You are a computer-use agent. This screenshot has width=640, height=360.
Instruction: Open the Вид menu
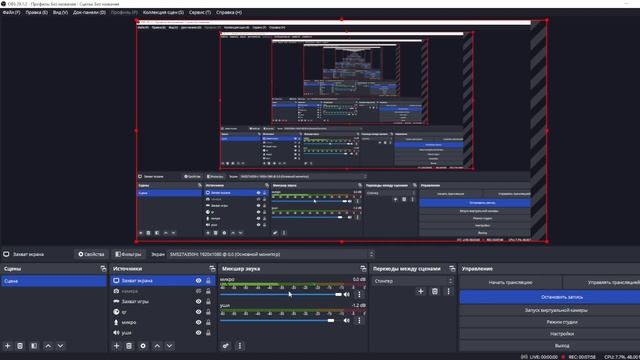60,12
